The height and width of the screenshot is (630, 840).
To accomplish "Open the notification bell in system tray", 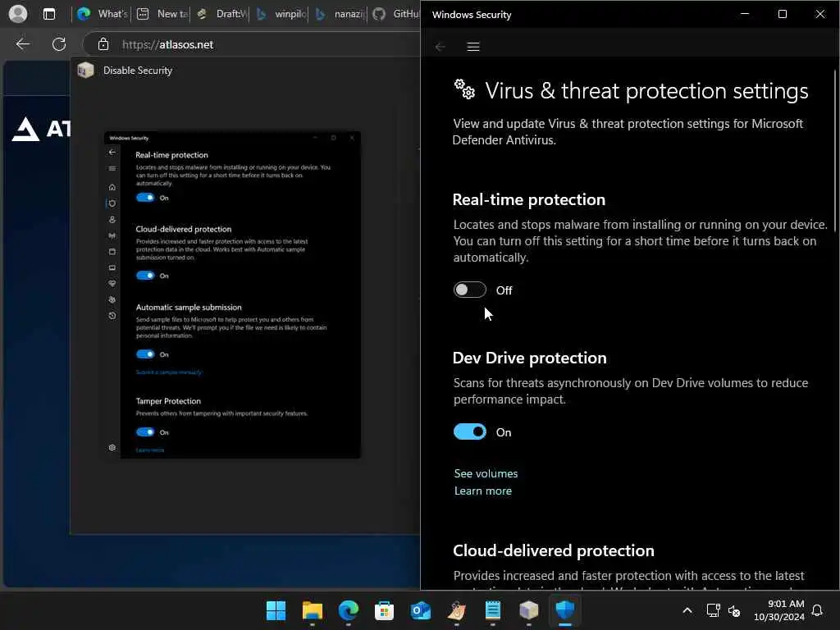I will pyautogui.click(x=818, y=610).
